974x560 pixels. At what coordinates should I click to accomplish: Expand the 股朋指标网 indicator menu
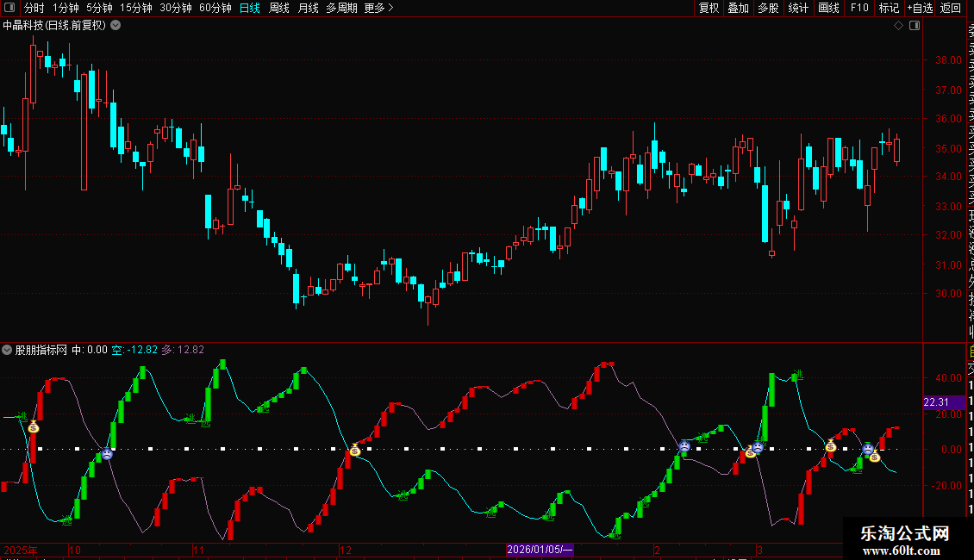tap(7, 350)
